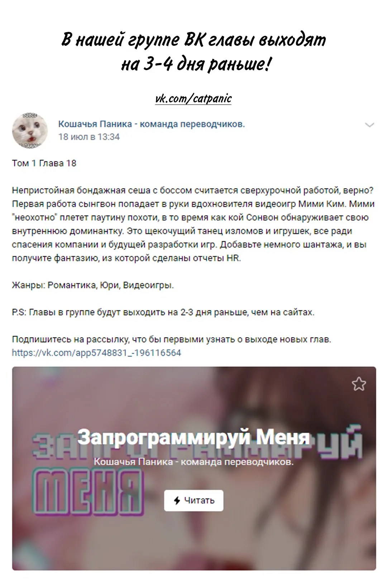The image size is (387, 588).
Task: Open the post timestamp 18 июл в 13:34
Action: point(89,137)
